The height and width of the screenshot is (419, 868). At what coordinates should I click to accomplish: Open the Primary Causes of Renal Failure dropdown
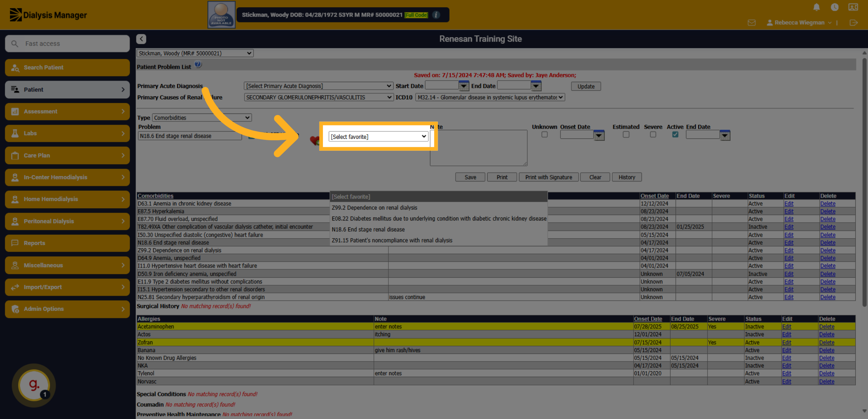[x=318, y=97]
